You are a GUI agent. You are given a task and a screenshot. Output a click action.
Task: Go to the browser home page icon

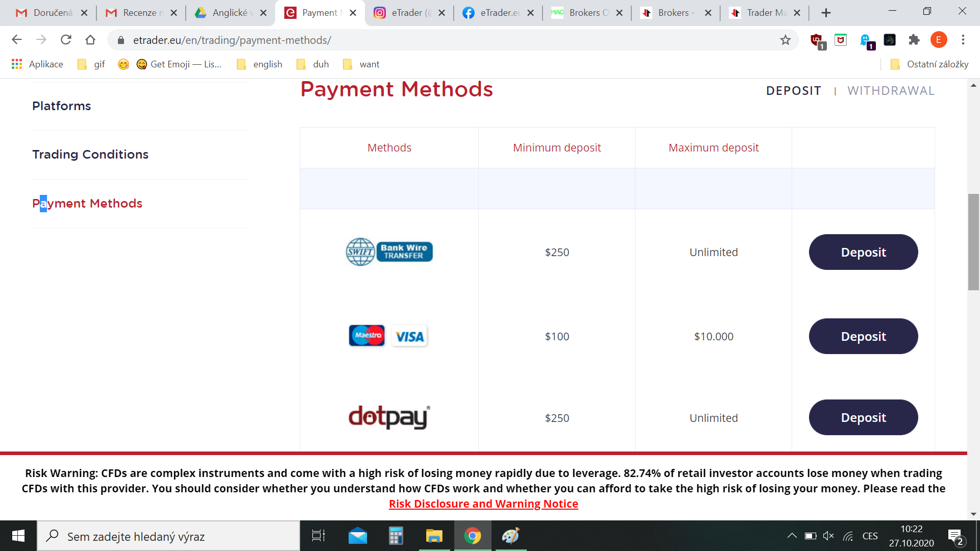[x=90, y=40]
